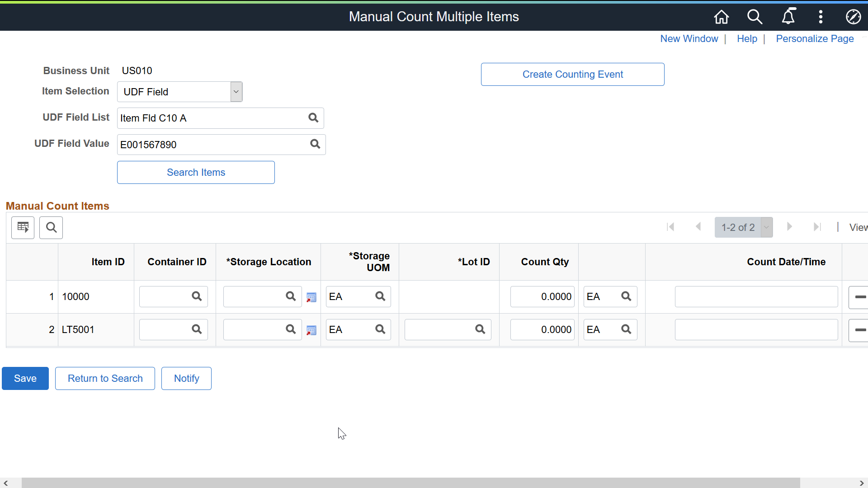Viewport: 868px width, 488px height.
Task: Expand the 1-2 of 2 row count selector
Action: pyautogui.click(x=766, y=227)
